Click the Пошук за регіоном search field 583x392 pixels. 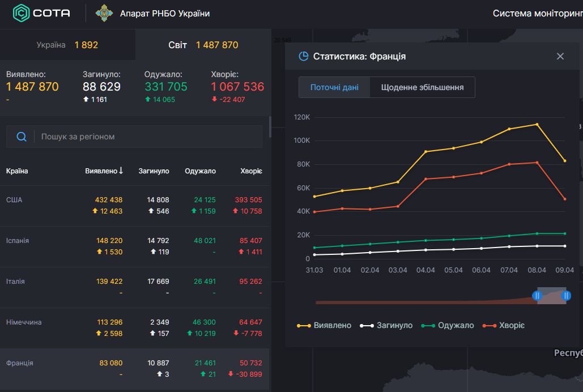[147, 137]
